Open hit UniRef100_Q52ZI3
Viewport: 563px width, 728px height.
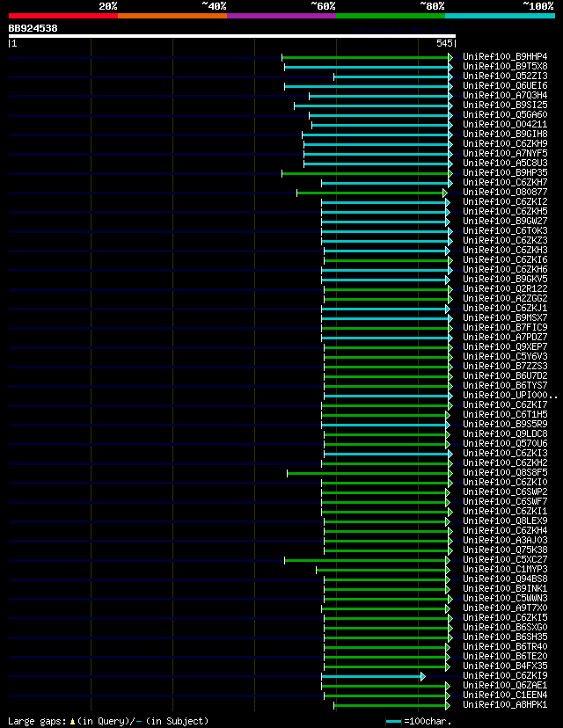[x=505, y=76]
